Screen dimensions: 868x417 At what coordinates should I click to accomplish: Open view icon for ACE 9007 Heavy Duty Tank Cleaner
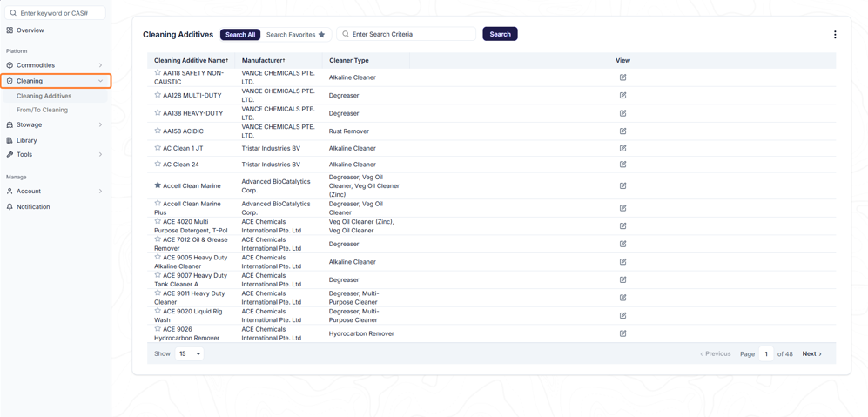pos(622,279)
